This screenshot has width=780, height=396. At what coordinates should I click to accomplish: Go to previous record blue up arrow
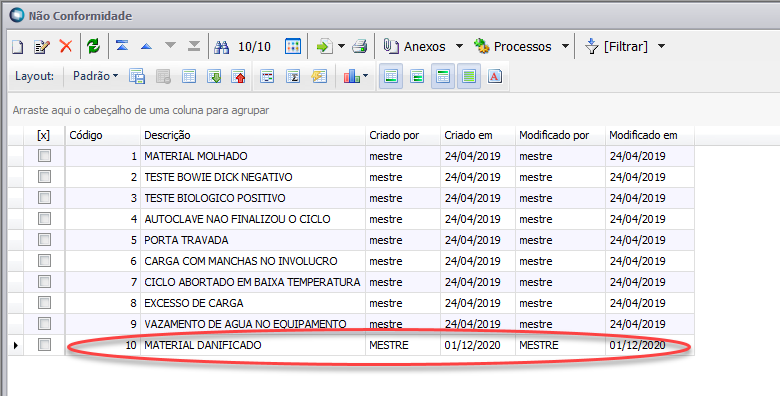pos(146,46)
